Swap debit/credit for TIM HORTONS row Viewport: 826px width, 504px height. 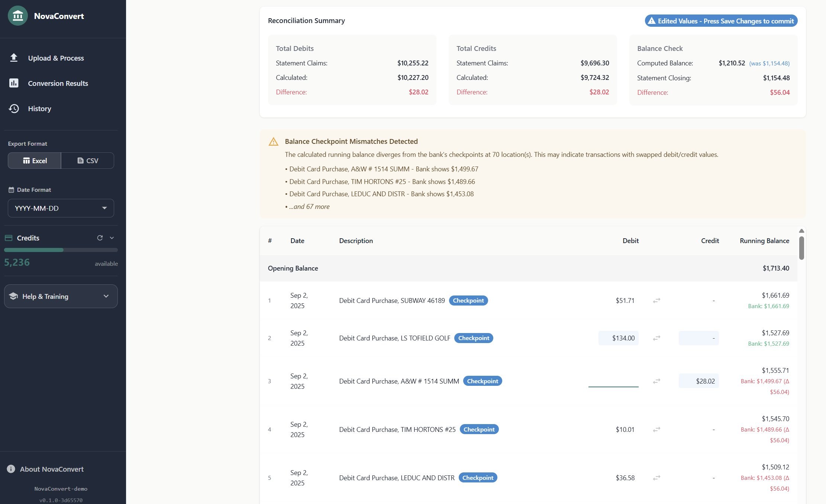pos(656,429)
